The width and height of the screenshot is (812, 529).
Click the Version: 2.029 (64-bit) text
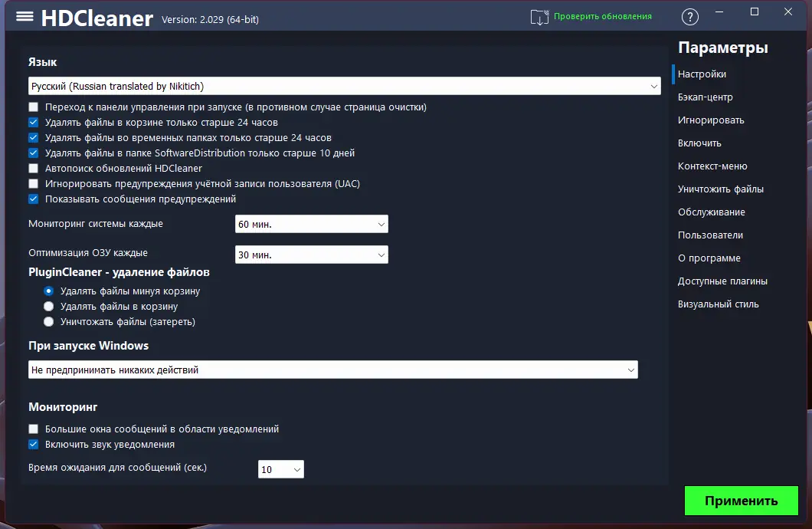click(x=210, y=20)
